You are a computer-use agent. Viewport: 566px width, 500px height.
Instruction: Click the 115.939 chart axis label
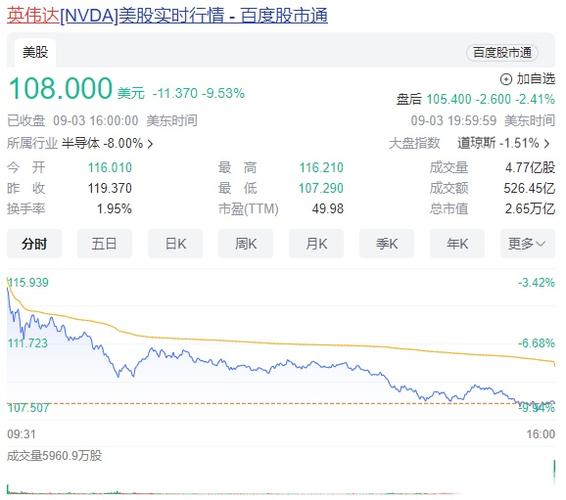pyautogui.click(x=28, y=283)
